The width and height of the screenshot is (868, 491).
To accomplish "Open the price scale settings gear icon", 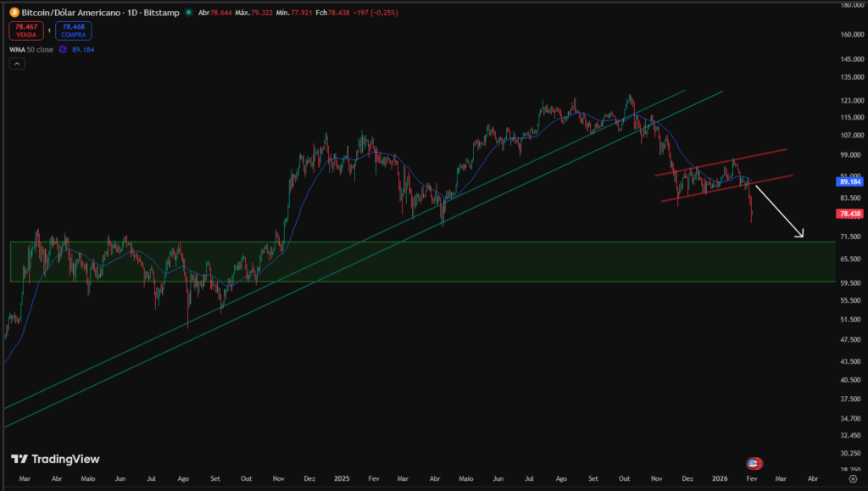I will [853, 479].
